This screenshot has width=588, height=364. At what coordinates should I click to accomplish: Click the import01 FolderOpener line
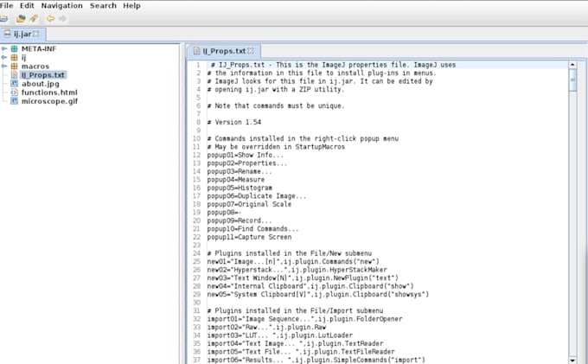(304, 319)
